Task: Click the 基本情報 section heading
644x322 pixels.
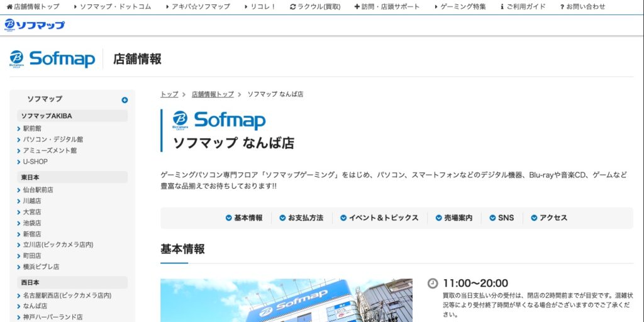Action: coord(182,249)
